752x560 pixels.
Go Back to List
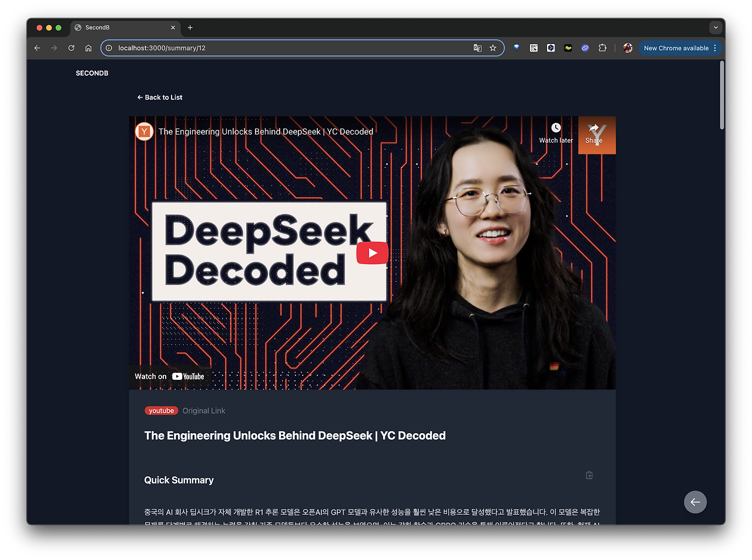click(160, 97)
